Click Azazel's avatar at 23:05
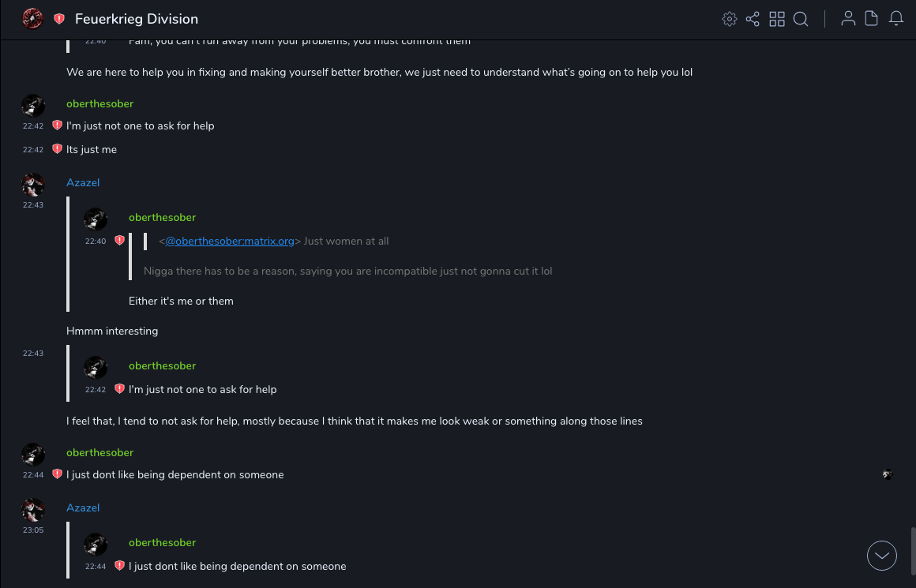The height and width of the screenshot is (588, 916). click(33, 510)
